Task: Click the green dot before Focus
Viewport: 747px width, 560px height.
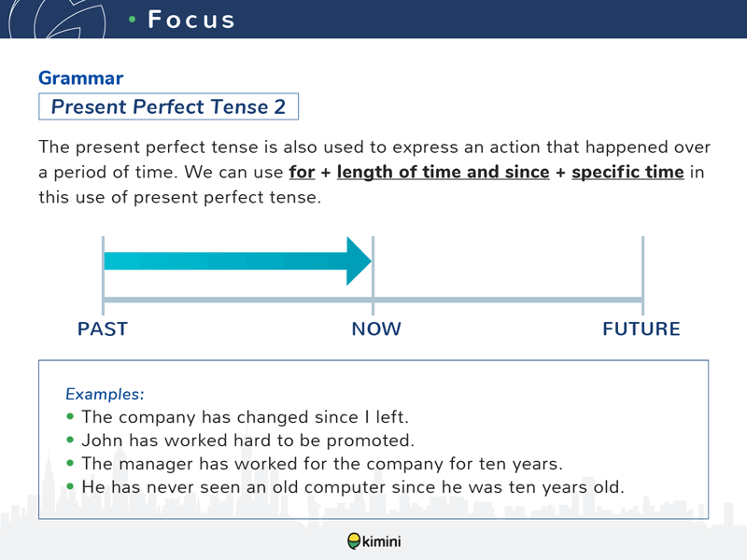Action: pyautogui.click(x=133, y=20)
